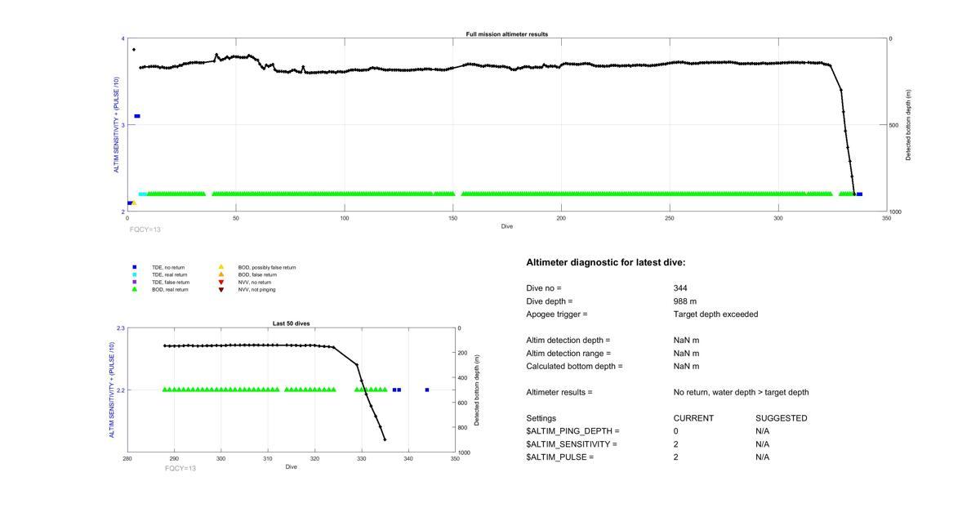Screen dimensions: 980x508
Task: Click the 'Altimeter diagnostic for latest dive:' heading
Action: pyautogui.click(x=606, y=262)
